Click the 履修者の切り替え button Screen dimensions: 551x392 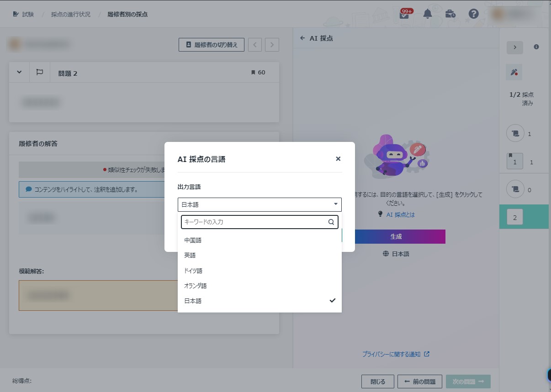tap(212, 45)
